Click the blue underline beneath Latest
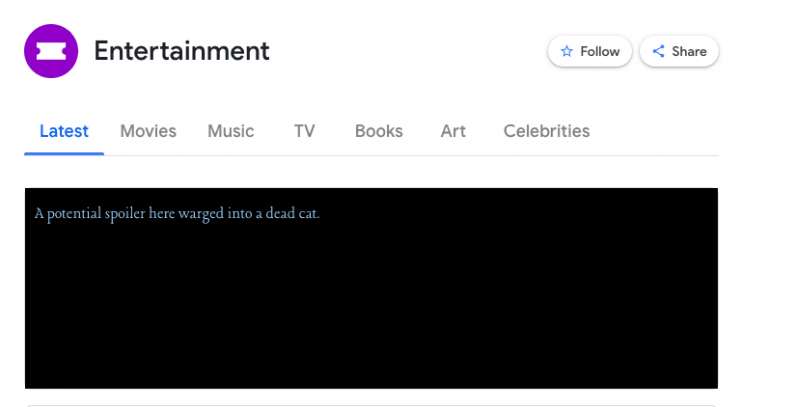796x407 pixels. (x=64, y=154)
